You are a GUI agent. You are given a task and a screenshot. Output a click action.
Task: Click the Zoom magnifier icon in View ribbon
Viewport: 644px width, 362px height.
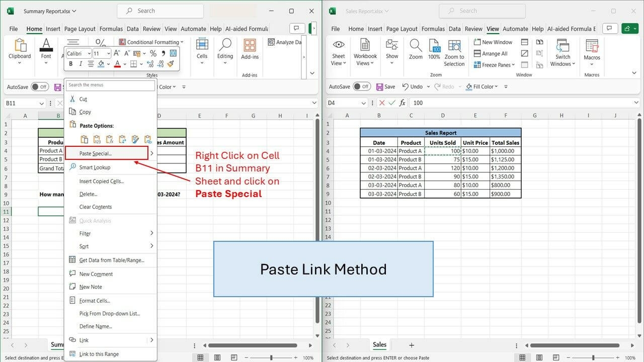(x=416, y=47)
